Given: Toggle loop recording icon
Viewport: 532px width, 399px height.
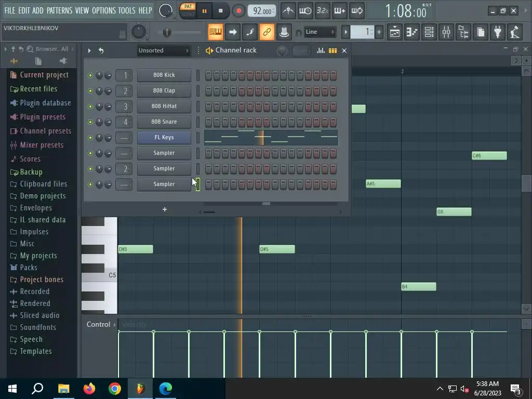Looking at the screenshot, I should coord(356,11).
